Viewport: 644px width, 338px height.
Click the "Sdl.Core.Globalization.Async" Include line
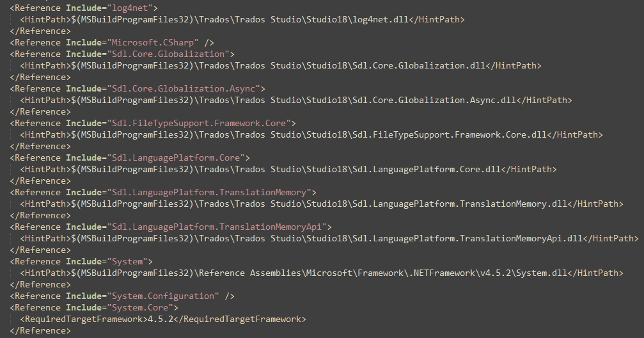tap(137, 88)
